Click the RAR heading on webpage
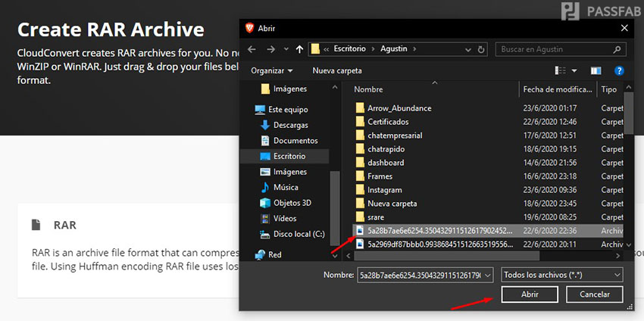This screenshot has height=321, width=644. click(x=65, y=226)
